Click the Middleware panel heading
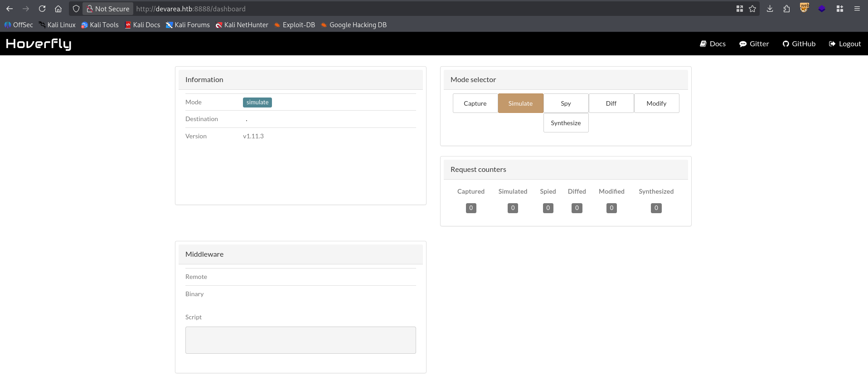 tap(204, 254)
